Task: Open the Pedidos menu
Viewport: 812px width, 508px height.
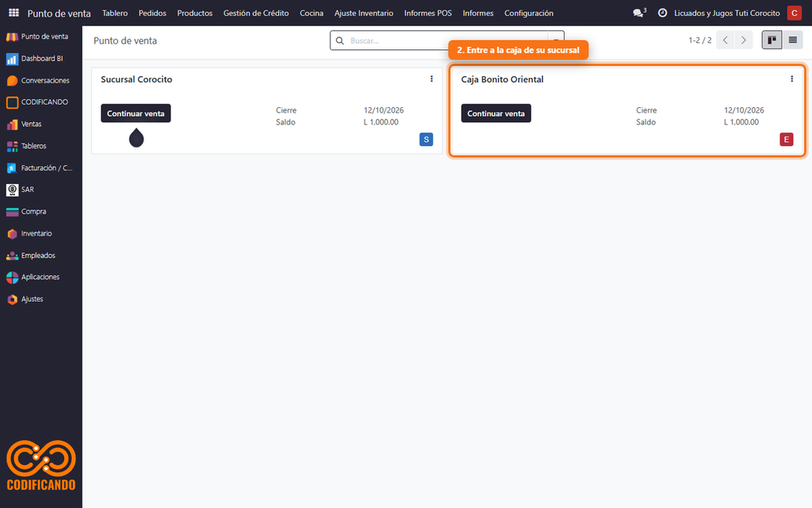Action: coord(152,13)
